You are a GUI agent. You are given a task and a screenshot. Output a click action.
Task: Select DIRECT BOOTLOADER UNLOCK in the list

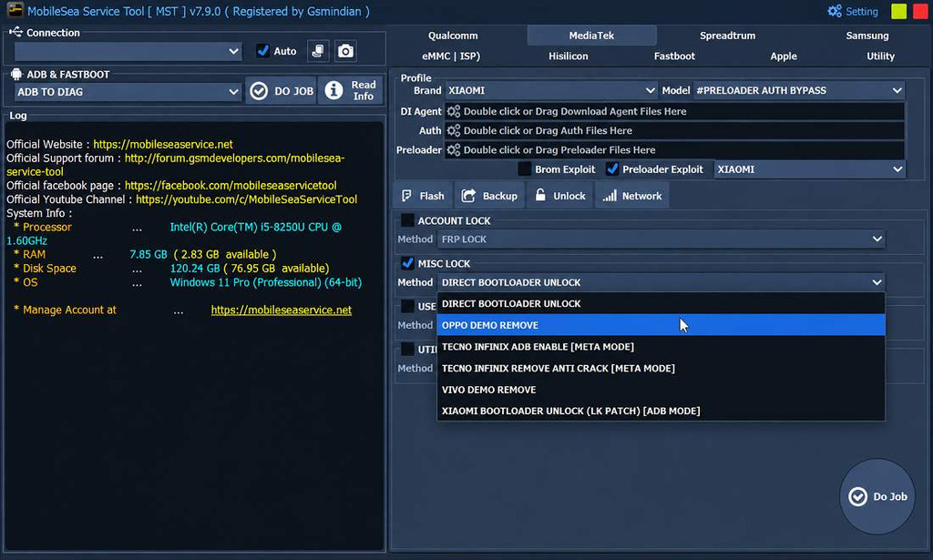coord(661,304)
